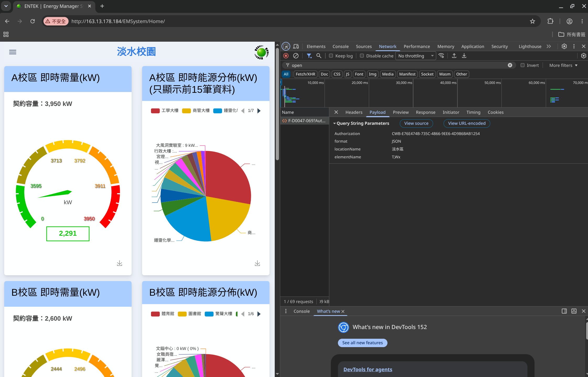
Task: Open the page hamburger menu
Action: (x=13, y=52)
